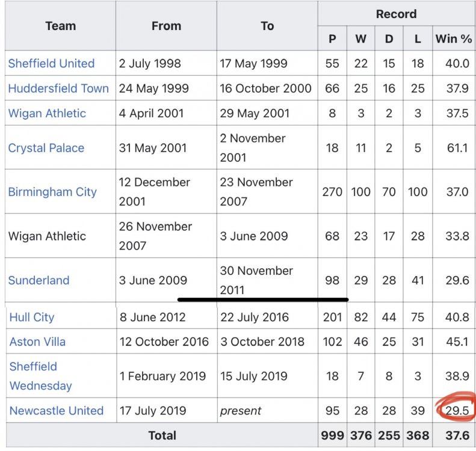Click the unlinked Wigan Athletic cell
The width and height of the screenshot is (476, 451).
point(47,236)
